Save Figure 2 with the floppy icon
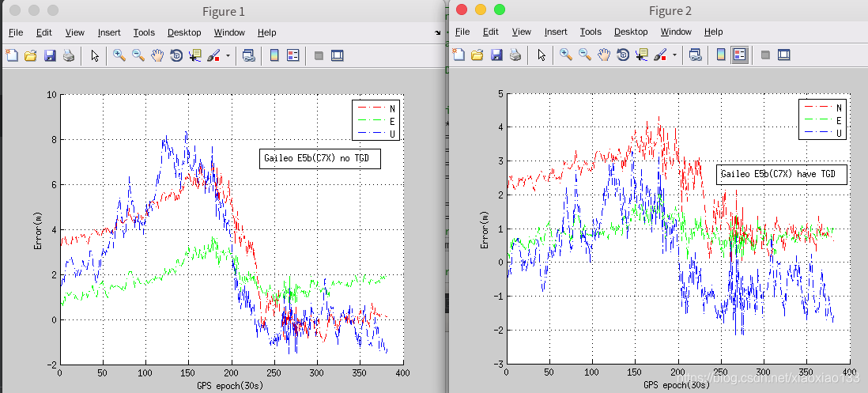The width and height of the screenshot is (868, 393). click(496, 55)
